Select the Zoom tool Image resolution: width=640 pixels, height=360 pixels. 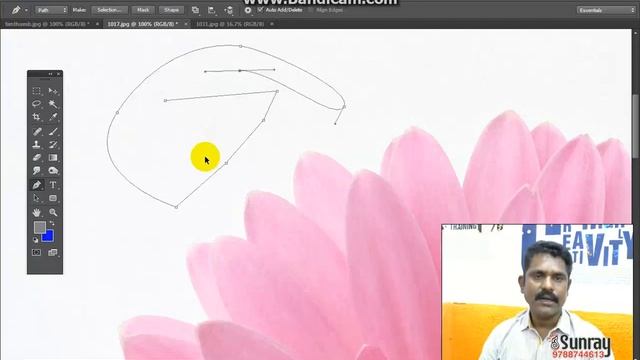point(53,212)
